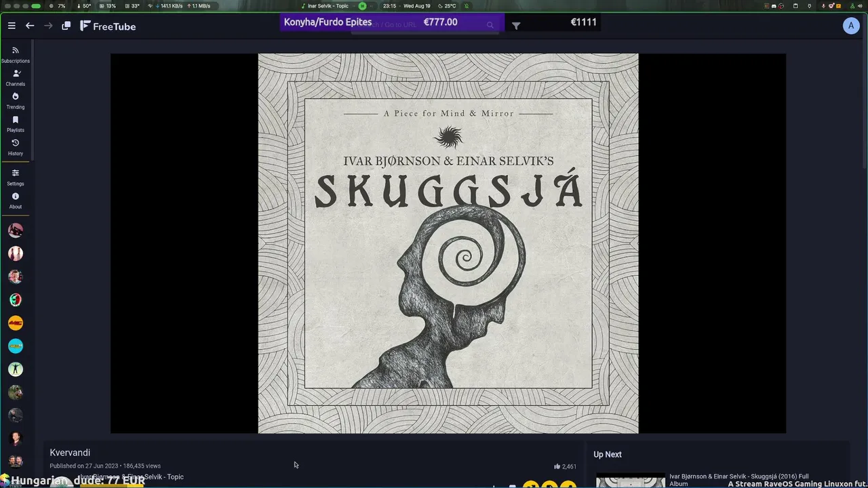The width and height of the screenshot is (868, 488).
Task: Open the profile avatar labeled A
Action: (851, 26)
